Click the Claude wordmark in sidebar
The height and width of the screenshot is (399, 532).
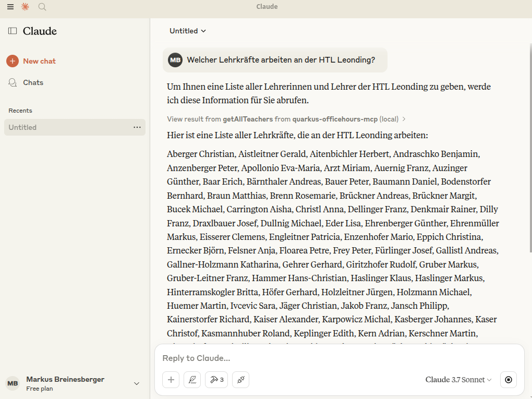coord(40,31)
